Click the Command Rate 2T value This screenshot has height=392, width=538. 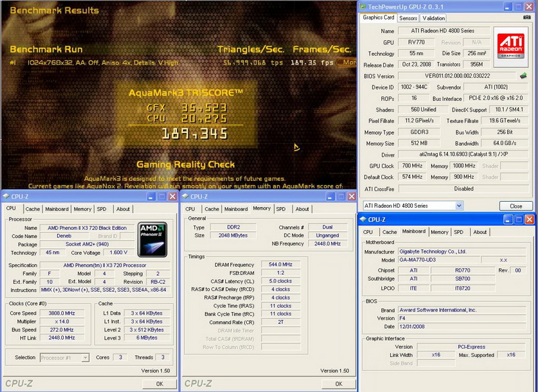pos(280,322)
